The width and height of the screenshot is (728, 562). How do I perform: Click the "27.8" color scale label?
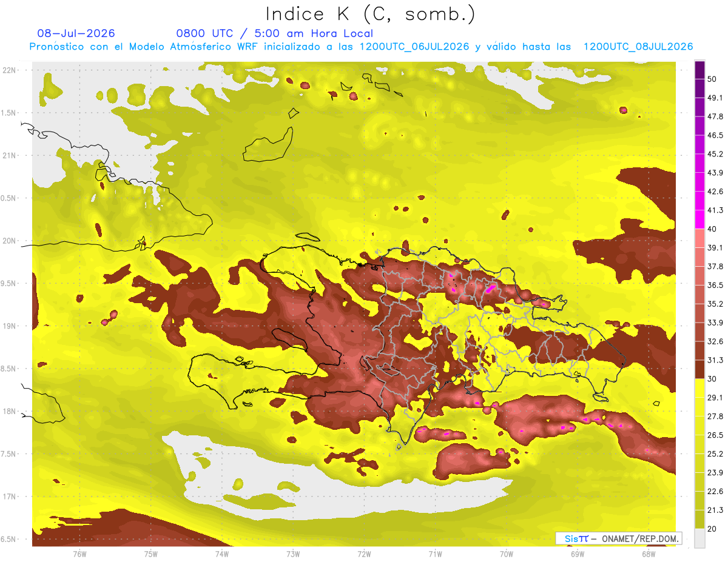coord(715,416)
